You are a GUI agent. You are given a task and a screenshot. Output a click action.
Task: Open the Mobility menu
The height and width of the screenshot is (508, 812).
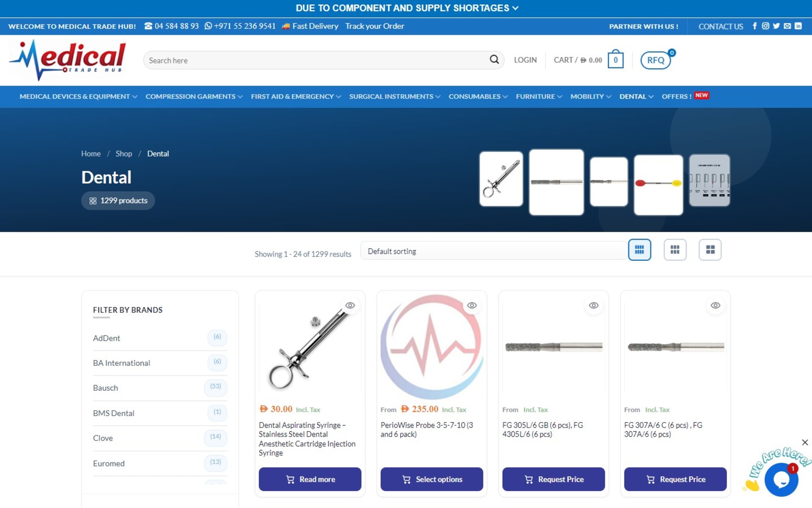[591, 97]
